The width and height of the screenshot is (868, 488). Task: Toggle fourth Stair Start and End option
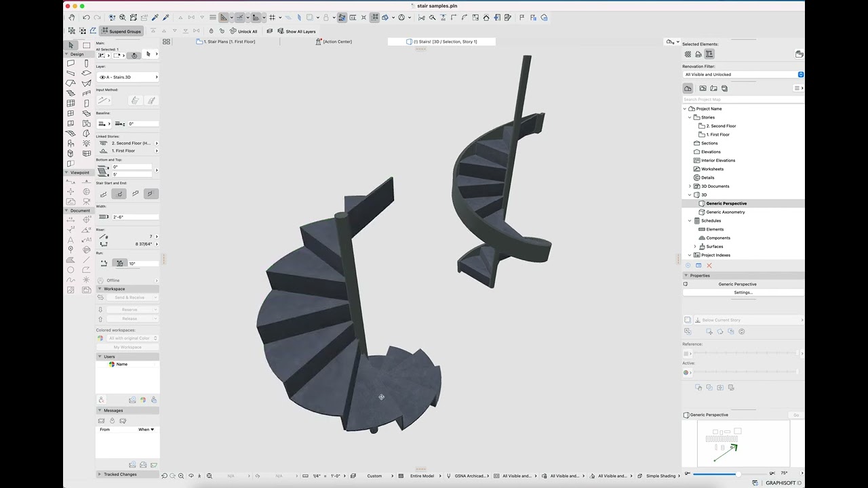pyautogui.click(x=151, y=194)
